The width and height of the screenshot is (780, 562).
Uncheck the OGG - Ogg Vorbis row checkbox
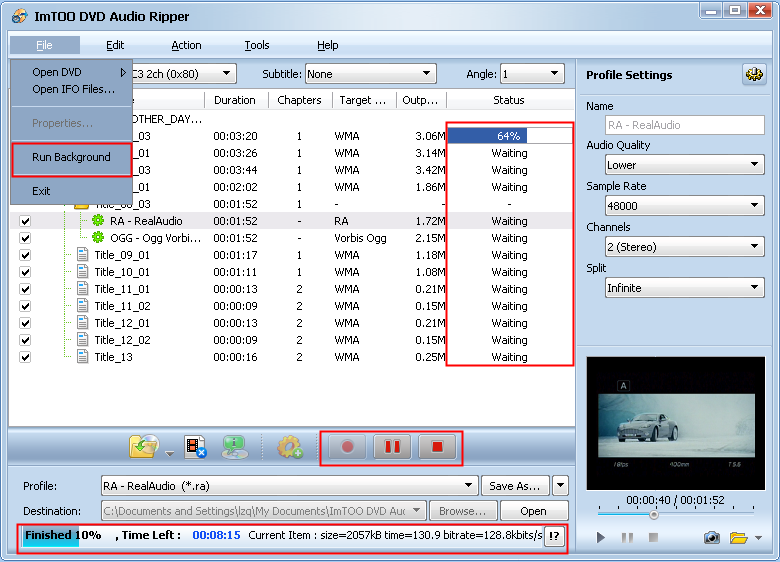(x=25, y=238)
